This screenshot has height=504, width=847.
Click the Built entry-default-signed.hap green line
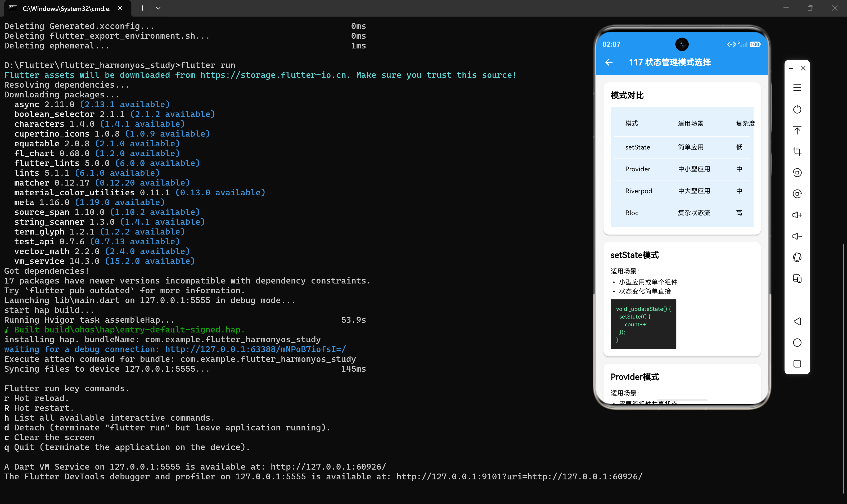124,330
